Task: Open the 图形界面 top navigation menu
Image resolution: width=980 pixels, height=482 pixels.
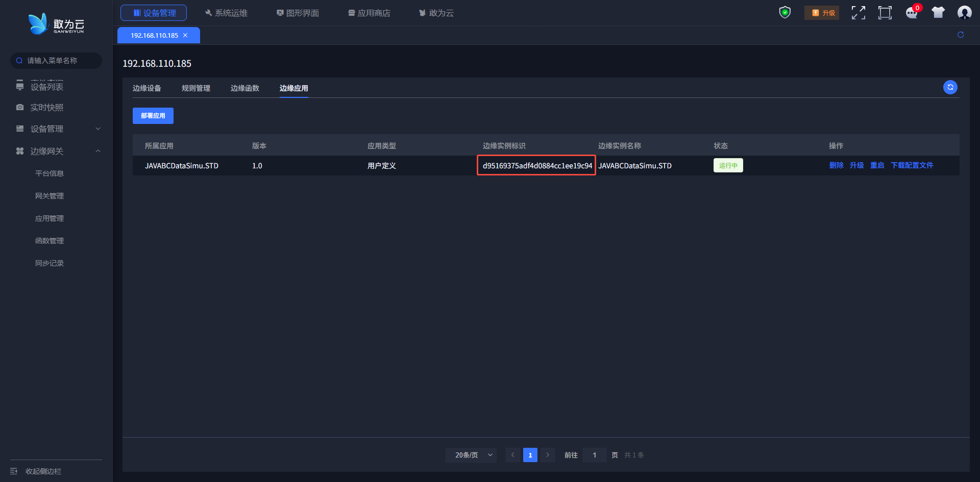Action: 298,13
